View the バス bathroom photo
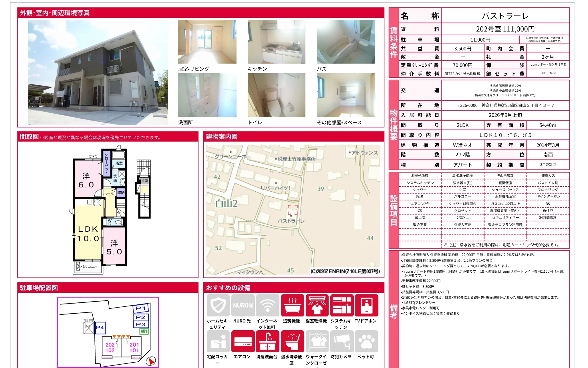The height and width of the screenshot is (368, 588). [346, 42]
